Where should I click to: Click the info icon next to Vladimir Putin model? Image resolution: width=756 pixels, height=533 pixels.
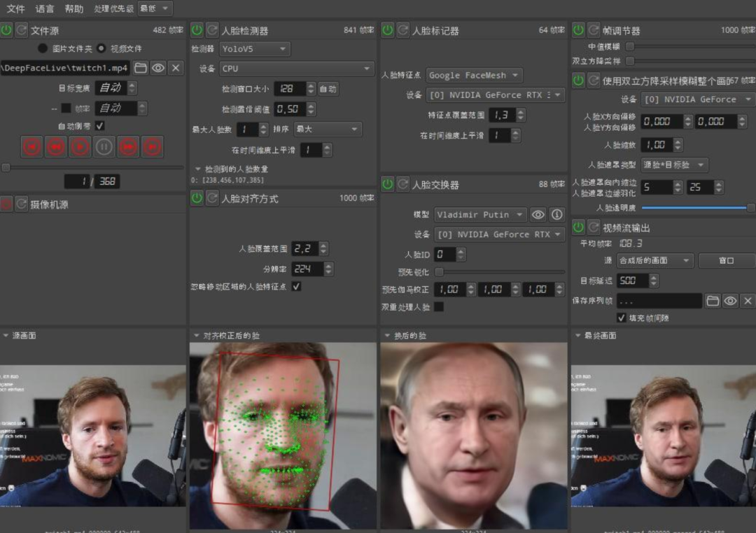coord(557,215)
